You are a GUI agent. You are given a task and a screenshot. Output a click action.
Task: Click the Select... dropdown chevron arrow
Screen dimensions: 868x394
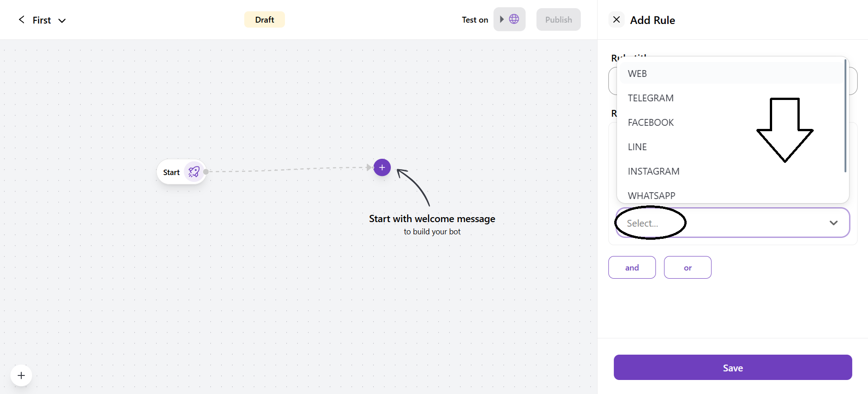pos(833,223)
